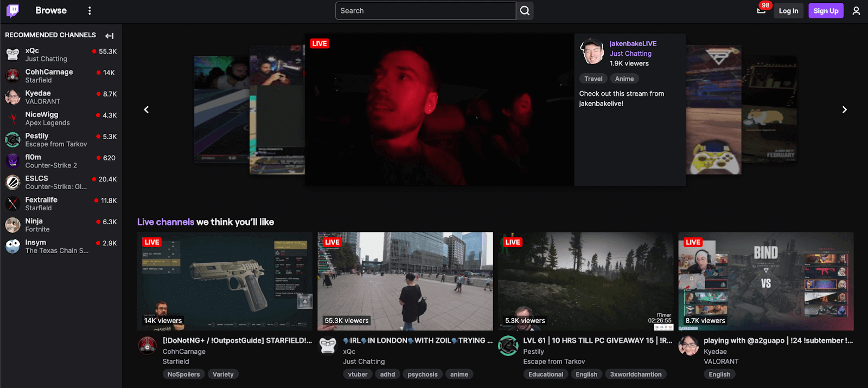Viewport: 868px width, 388px height.
Task: Go to previous carousel stream
Action: [x=146, y=109]
